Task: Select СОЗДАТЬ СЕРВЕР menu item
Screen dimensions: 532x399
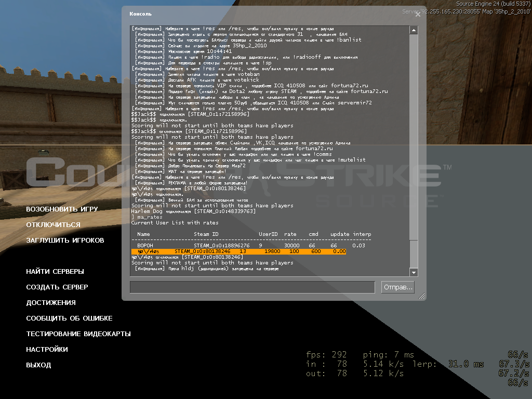Action: (x=57, y=287)
